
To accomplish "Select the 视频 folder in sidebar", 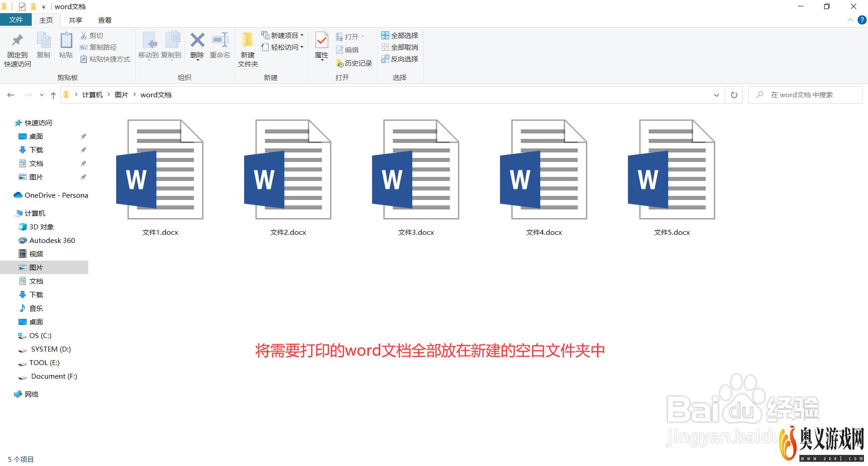I will 31,254.
